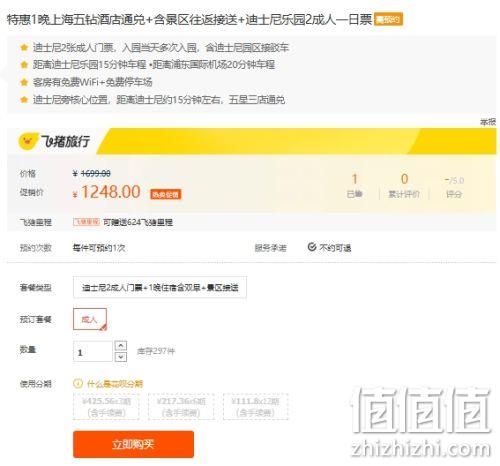Click the info icon beside 什么是花呗分期

pyautogui.click(x=78, y=383)
